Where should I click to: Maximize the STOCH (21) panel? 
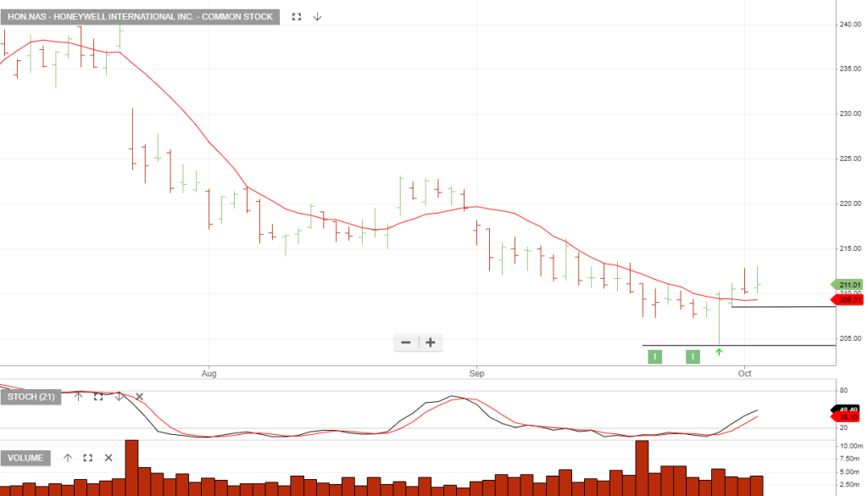click(x=98, y=397)
